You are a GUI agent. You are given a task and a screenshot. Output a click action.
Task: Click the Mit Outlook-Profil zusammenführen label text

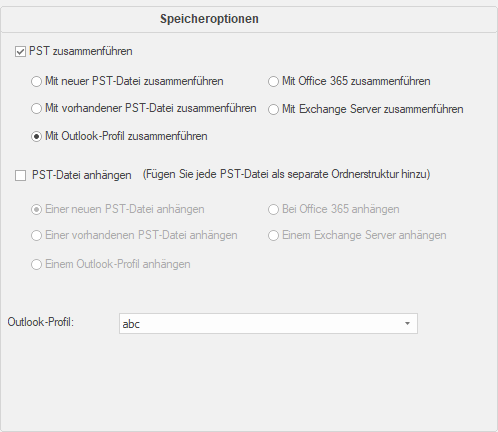(126, 136)
